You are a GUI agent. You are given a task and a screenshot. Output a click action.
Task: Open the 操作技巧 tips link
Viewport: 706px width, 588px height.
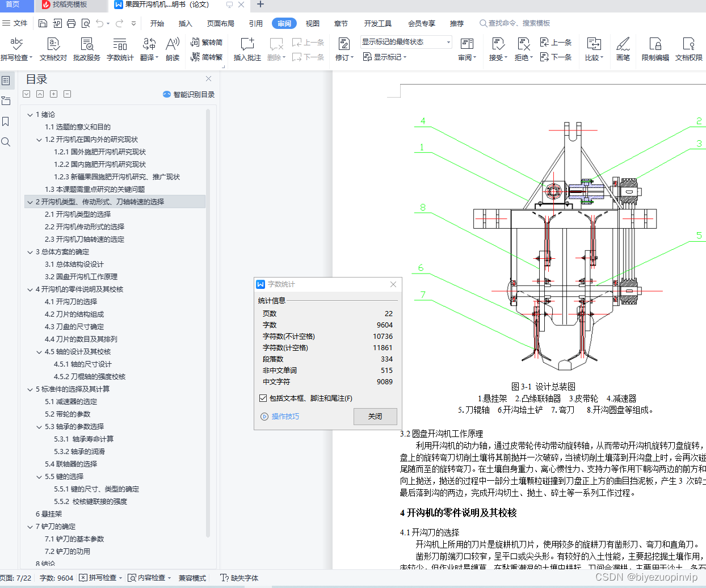click(280, 417)
